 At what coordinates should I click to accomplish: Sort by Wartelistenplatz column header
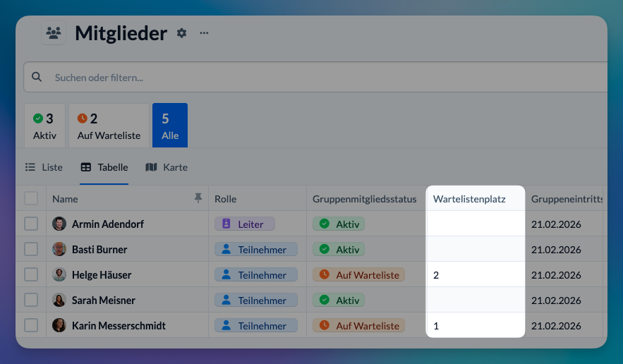pyautogui.click(x=469, y=199)
